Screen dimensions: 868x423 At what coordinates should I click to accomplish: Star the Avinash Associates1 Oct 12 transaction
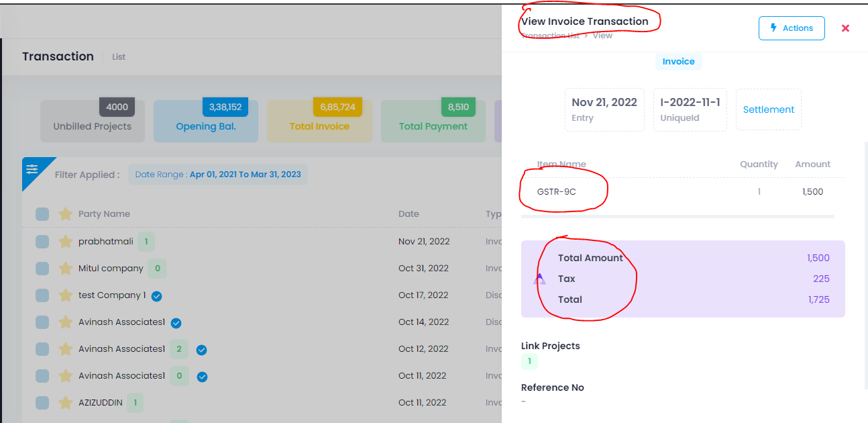pos(65,349)
